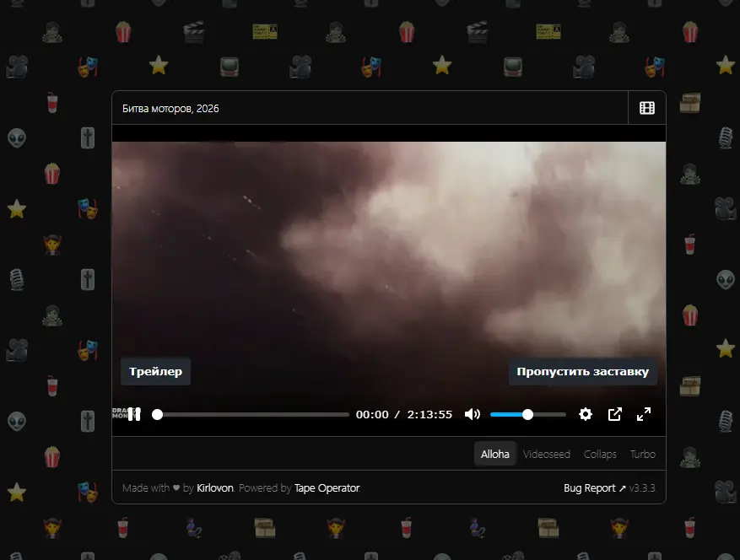Click the title text "Битва моторов, 2026"
Viewport: 740px width, 560px height.
click(x=170, y=109)
